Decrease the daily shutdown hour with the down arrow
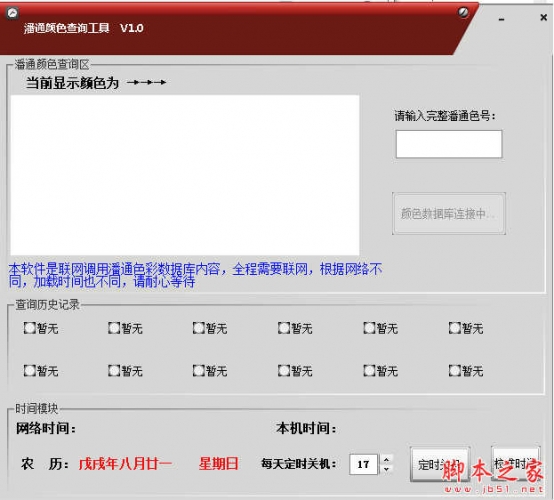Image resolution: width=554 pixels, height=500 pixels. [x=387, y=469]
